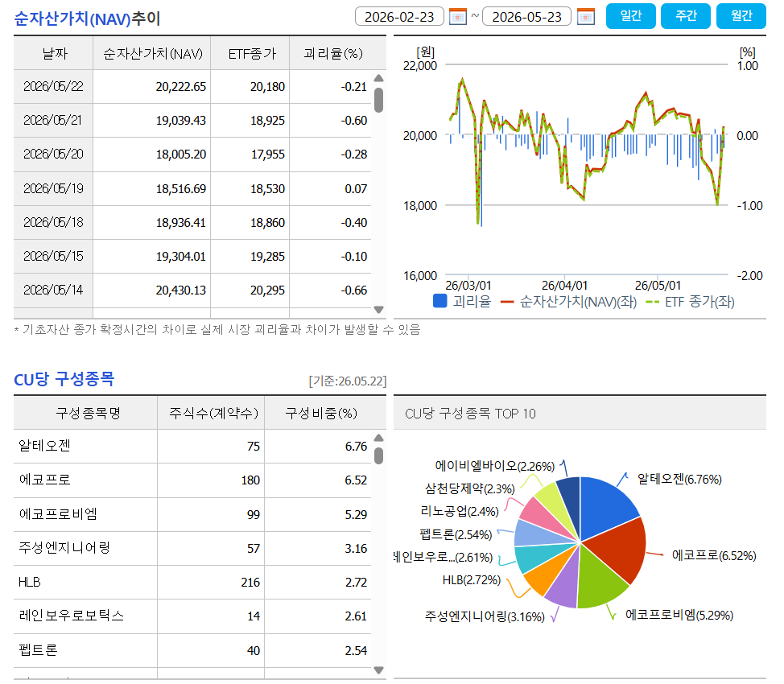The image size is (784, 684).
Task: Click the [기준:26.05.22] reference date
Action: (348, 381)
